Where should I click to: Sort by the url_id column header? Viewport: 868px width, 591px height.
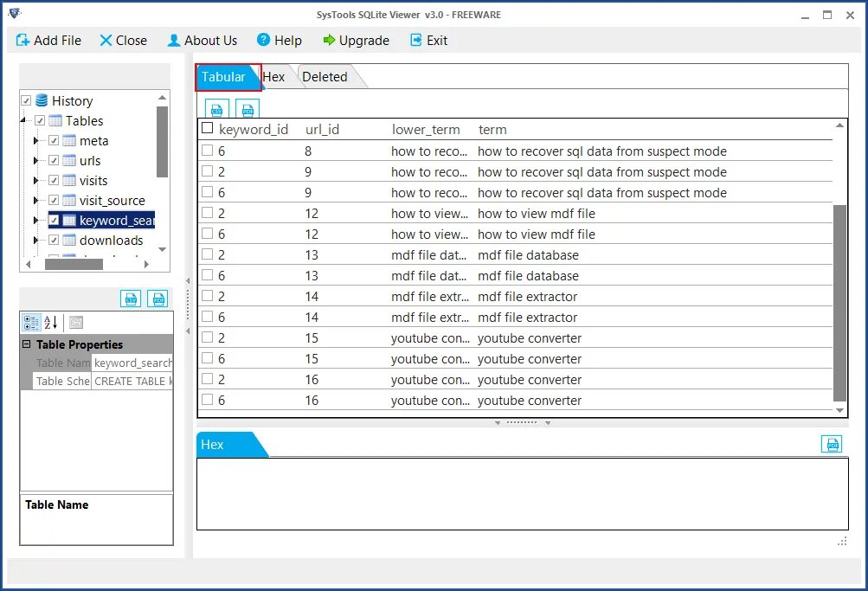(x=322, y=130)
